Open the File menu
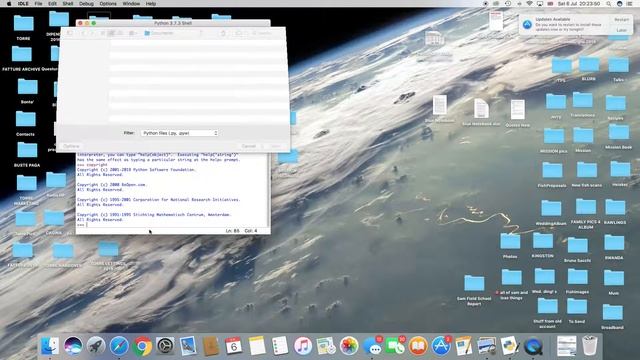This screenshot has width=640, height=360. [x=38, y=4]
